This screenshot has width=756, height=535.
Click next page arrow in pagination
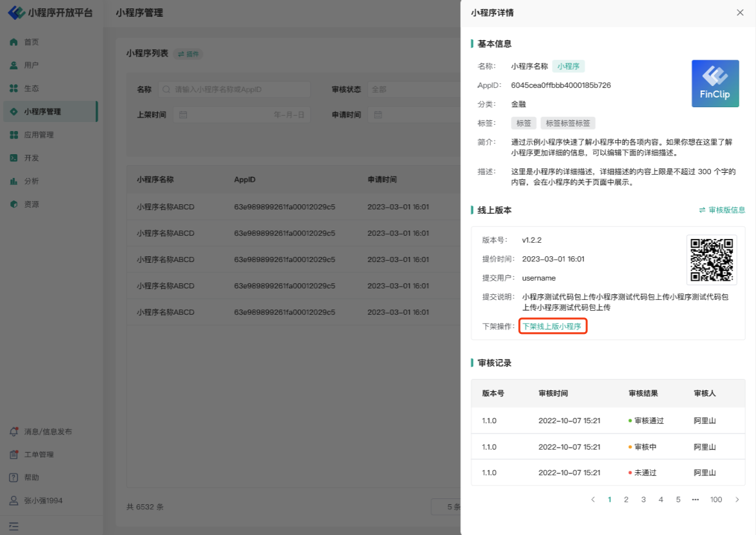click(737, 500)
